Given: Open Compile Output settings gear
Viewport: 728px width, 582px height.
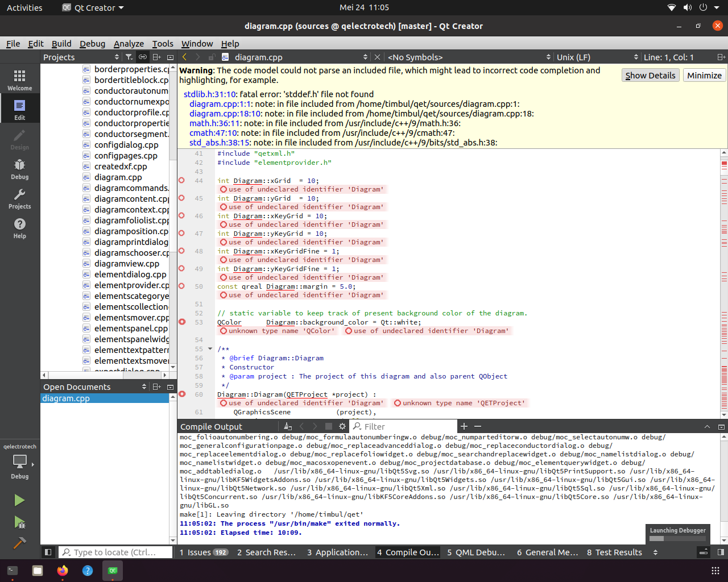Looking at the screenshot, I should tap(342, 426).
